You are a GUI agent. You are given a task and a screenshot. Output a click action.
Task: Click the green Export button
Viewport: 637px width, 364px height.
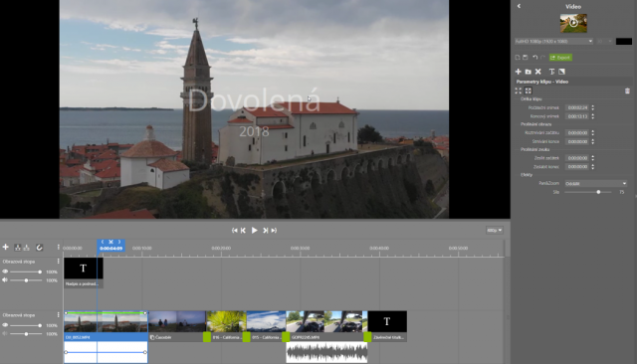[560, 58]
